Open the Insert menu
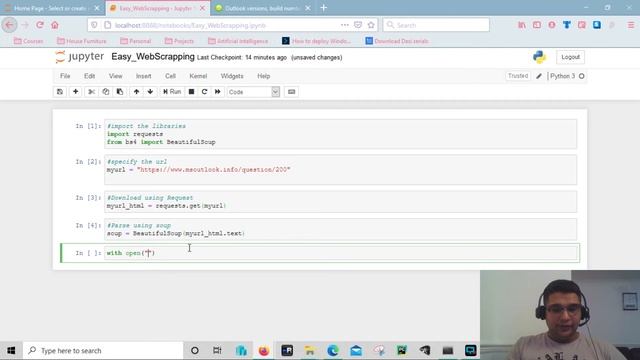This screenshot has width=640, height=360. point(143,76)
